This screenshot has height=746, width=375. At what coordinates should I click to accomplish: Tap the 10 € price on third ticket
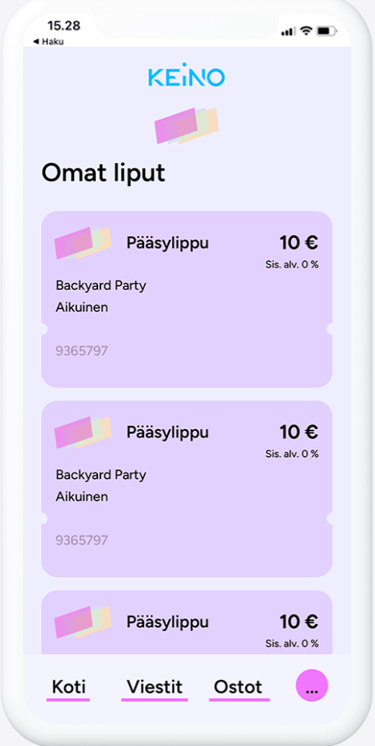coord(299,622)
